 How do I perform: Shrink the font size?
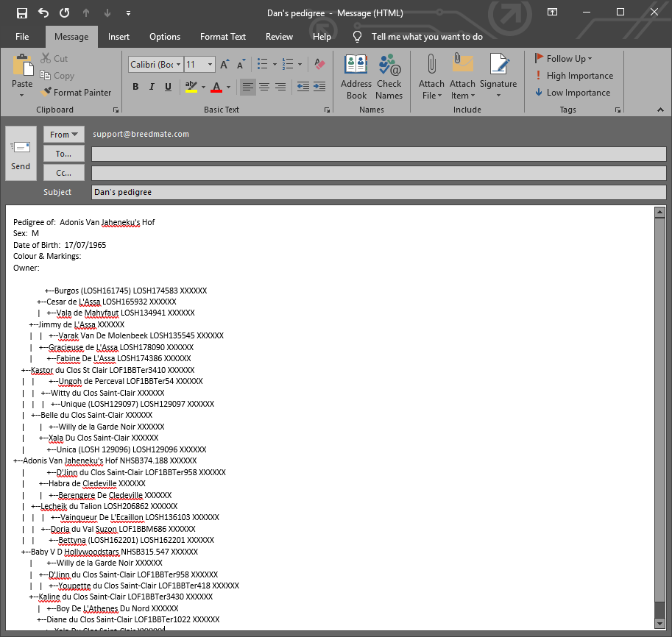pos(241,64)
